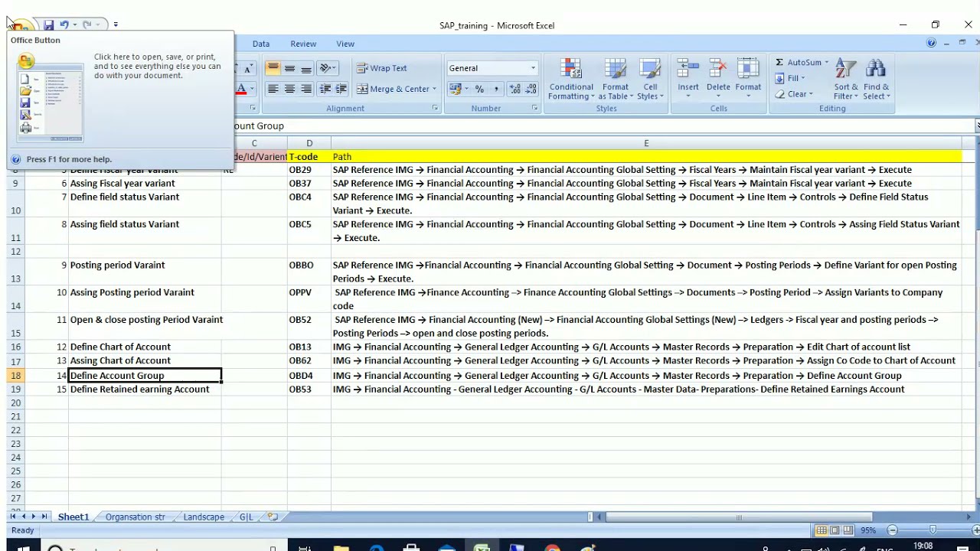Open the Fill dropdown
Viewport: 980px width, 551px height.
click(x=790, y=78)
